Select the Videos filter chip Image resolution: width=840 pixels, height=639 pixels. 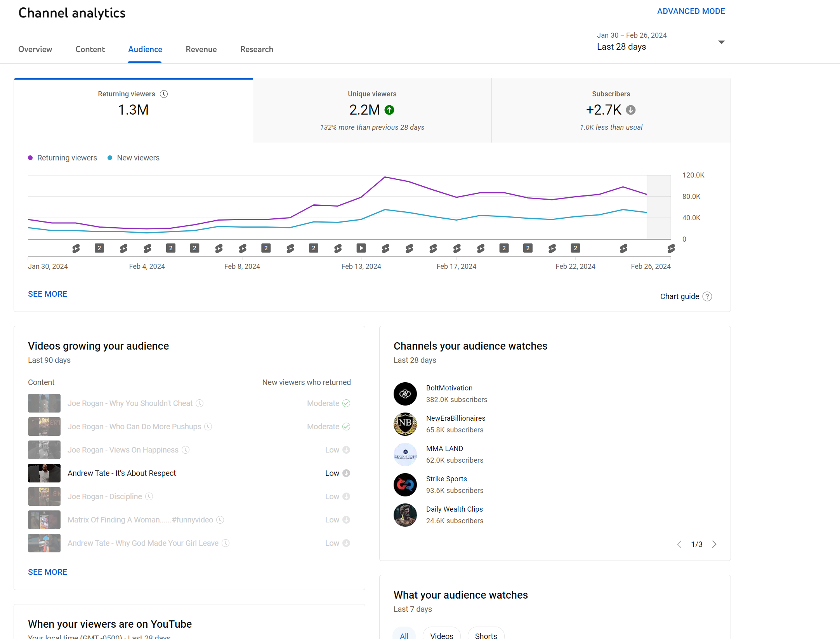click(x=442, y=634)
